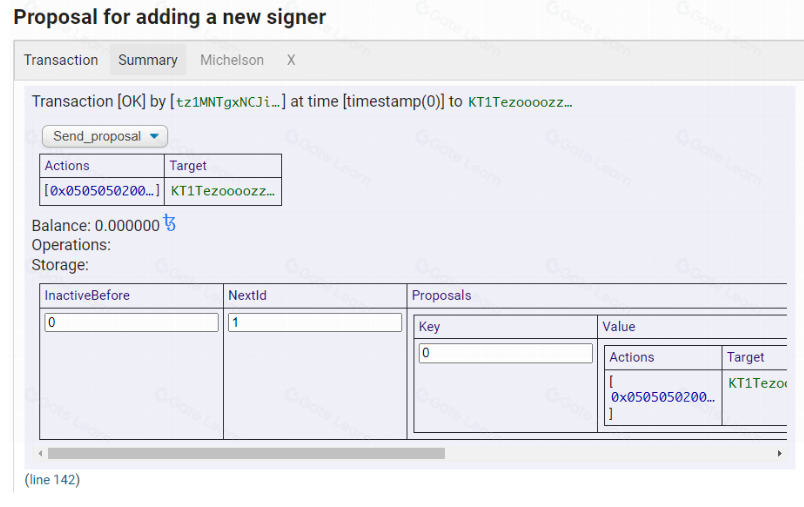Click the Proposals Key input field
The width and height of the screenshot is (804, 507).
tap(505, 354)
